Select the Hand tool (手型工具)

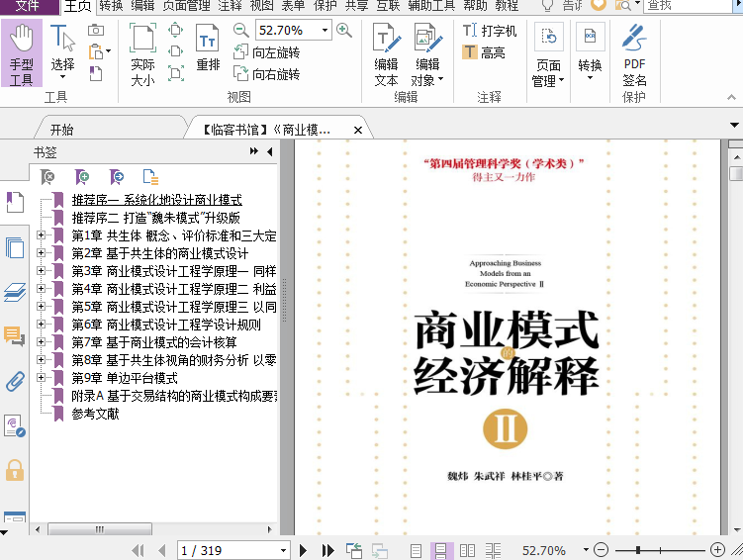pos(22,53)
